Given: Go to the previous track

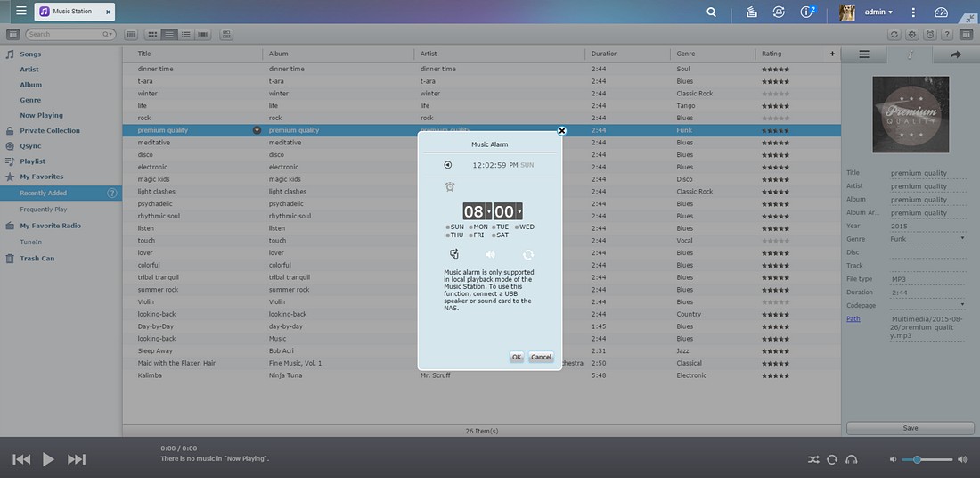Looking at the screenshot, I should 21,459.
